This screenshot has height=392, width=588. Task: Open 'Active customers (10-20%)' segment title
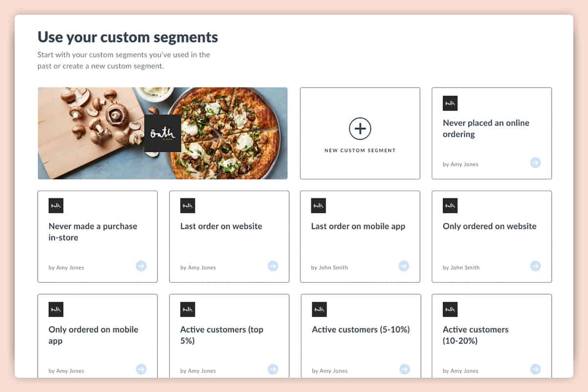[475, 335]
